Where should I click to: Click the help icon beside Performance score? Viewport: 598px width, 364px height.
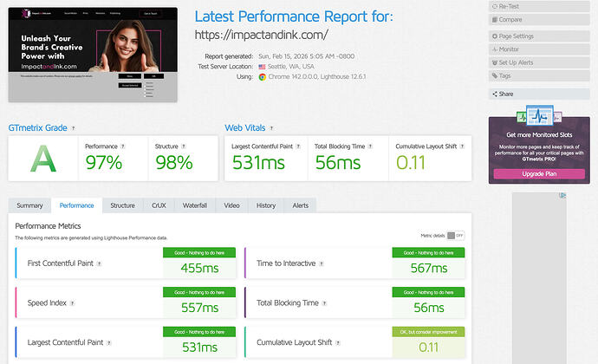coord(122,146)
